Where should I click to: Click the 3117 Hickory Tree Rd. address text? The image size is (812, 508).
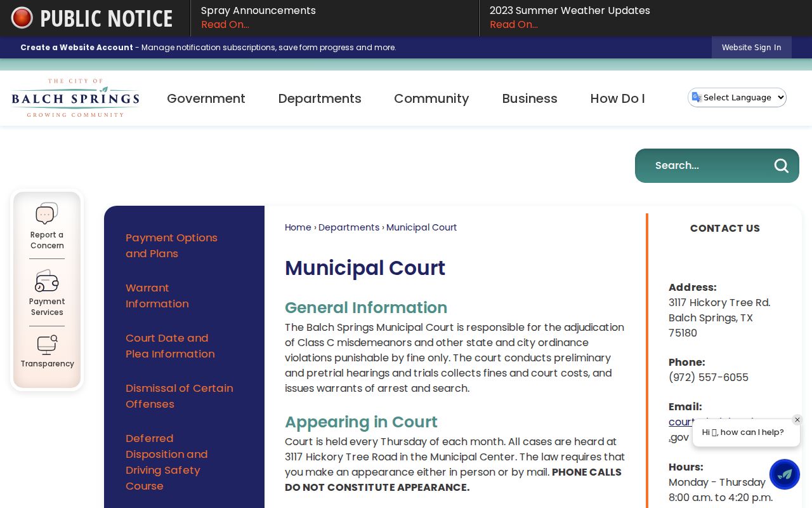[719, 303]
